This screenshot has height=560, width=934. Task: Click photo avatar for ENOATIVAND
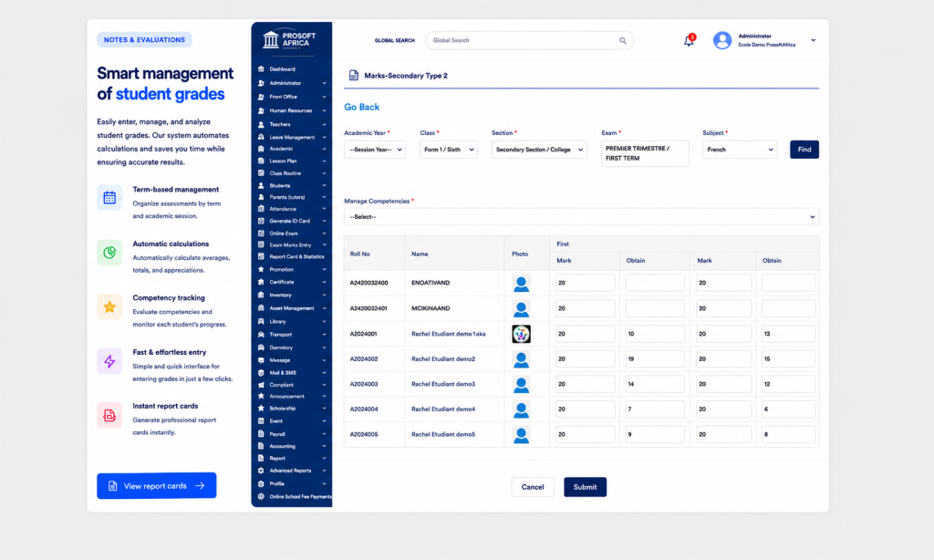(521, 284)
